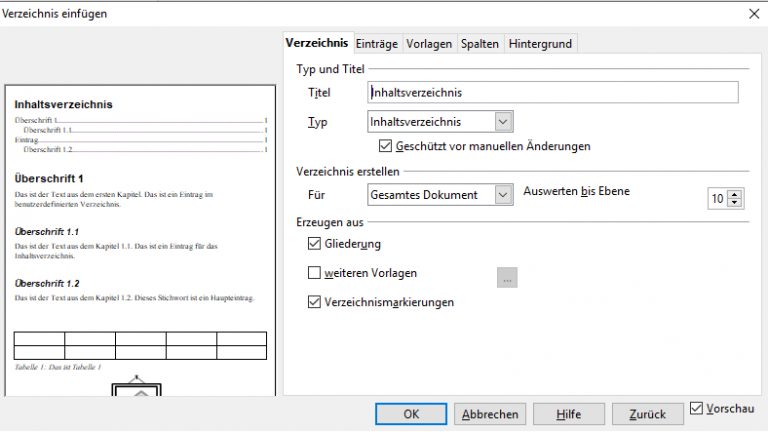Viewport: 768px width, 432px height.
Task: Switch to the Verzeichnis tab
Action: [317, 43]
